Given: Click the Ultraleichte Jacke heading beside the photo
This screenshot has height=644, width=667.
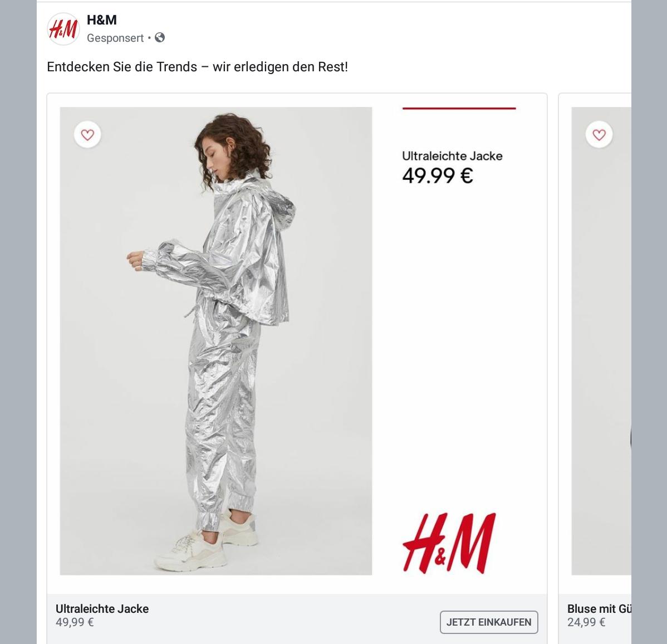Looking at the screenshot, I should click(452, 156).
